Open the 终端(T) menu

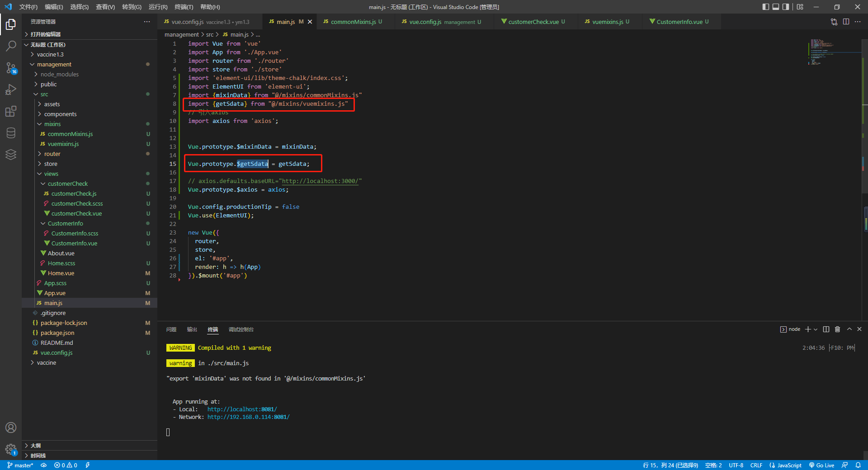pyautogui.click(x=184, y=7)
